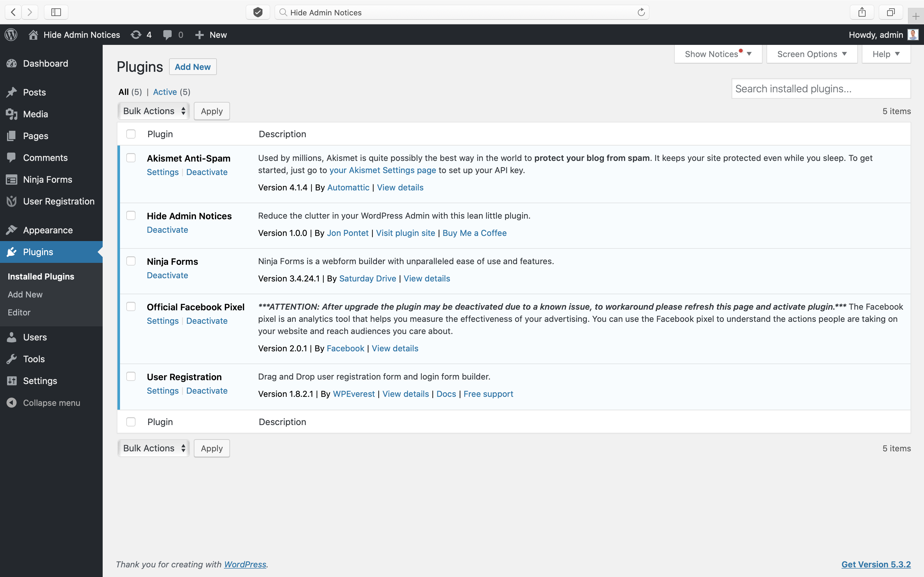This screenshot has width=924, height=577.
Task: Click the Plugins sidebar icon
Action: tap(12, 252)
